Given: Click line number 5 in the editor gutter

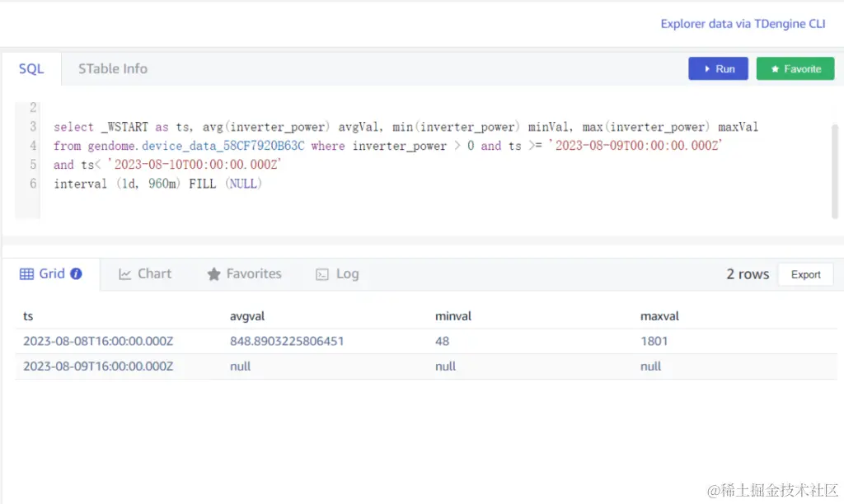Looking at the screenshot, I should tap(31, 165).
